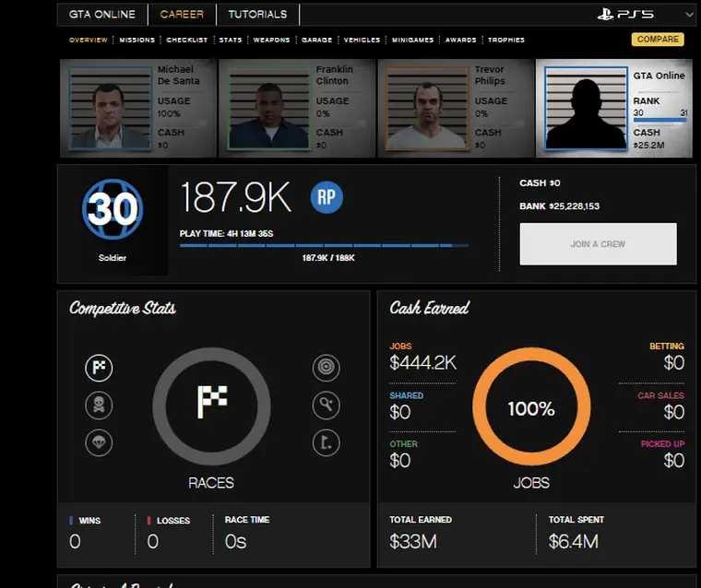Image resolution: width=701 pixels, height=588 pixels.
Task: Select the Darts target icon
Action: pyautogui.click(x=326, y=369)
